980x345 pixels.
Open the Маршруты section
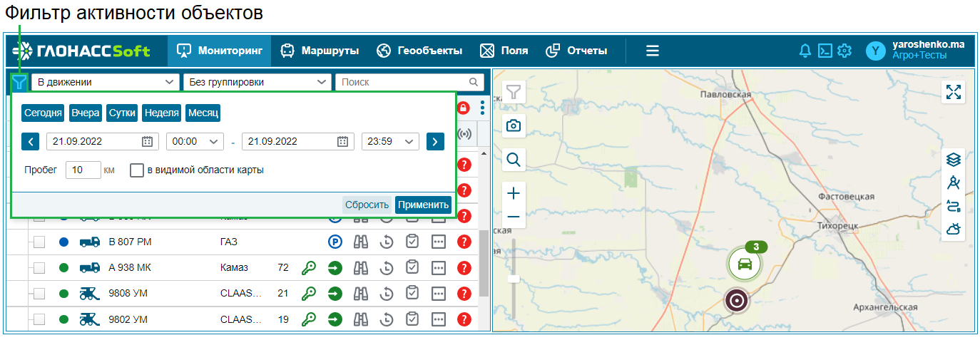(x=320, y=51)
